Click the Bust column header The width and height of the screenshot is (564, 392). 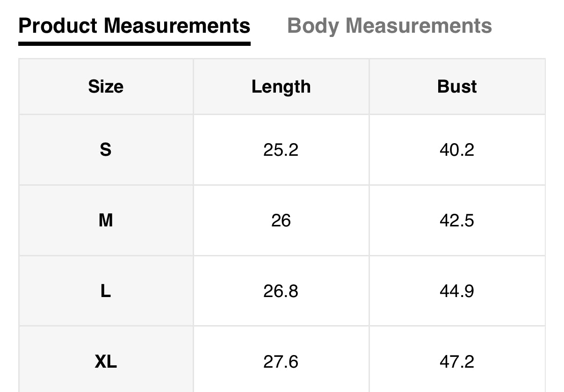coord(457,87)
